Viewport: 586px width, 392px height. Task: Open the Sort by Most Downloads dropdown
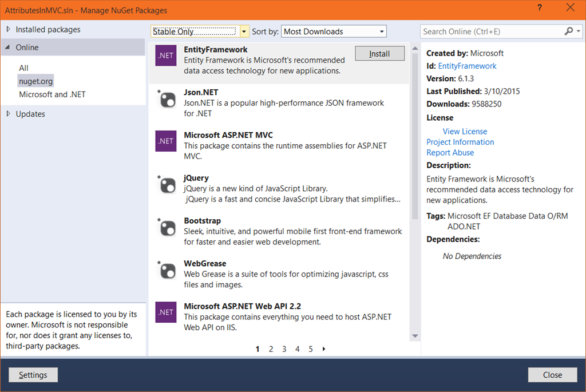(x=382, y=31)
